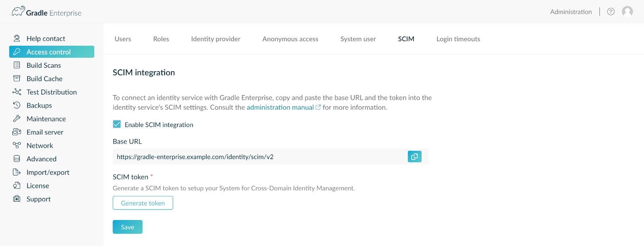Follow the administration manual link
The width and height of the screenshot is (644, 246).
click(x=280, y=107)
